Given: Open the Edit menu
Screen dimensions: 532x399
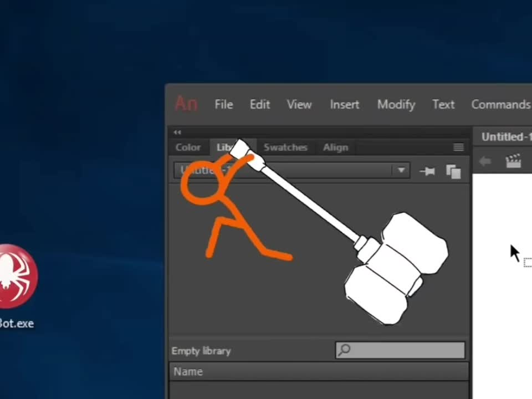Looking at the screenshot, I should pos(260,104).
